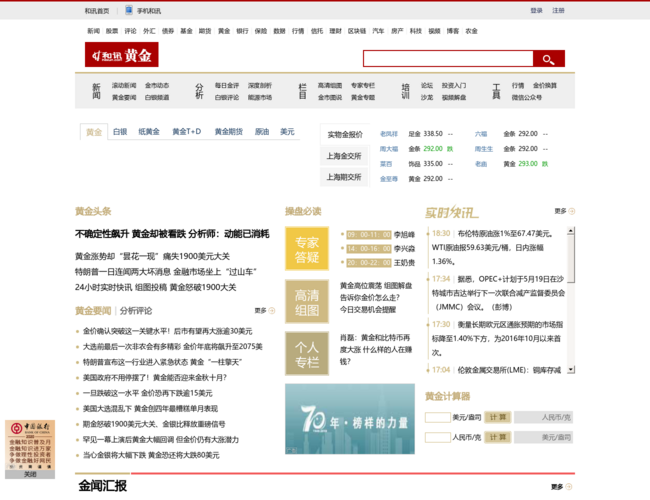
Task: Open 肖磊 column about 黄金和比特币
Action: [x=376, y=350]
